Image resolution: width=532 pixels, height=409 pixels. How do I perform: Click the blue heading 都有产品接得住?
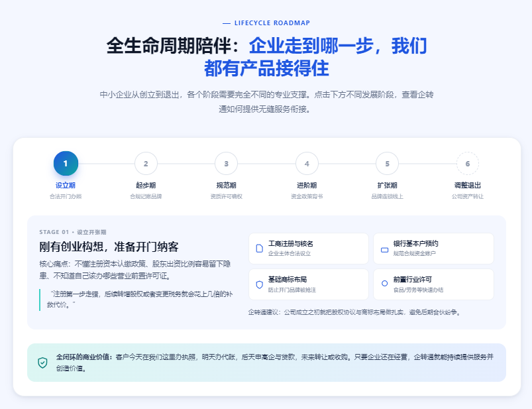coord(266,68)
